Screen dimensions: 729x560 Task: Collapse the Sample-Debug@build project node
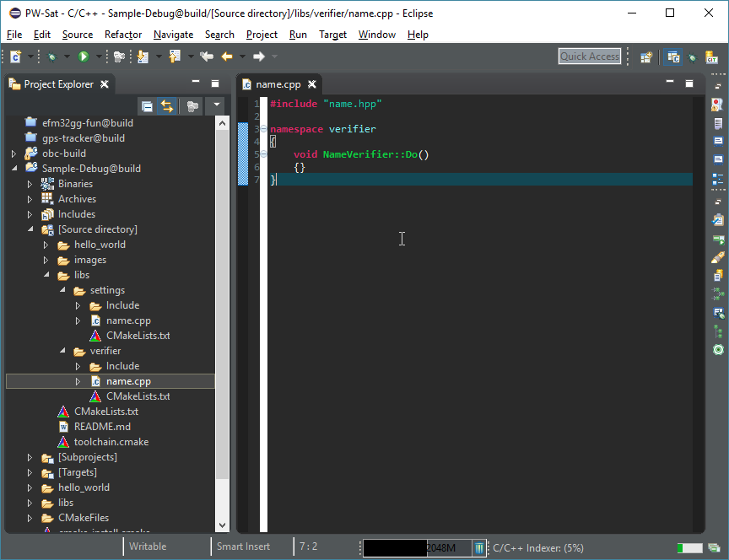(x=14, y=168)
